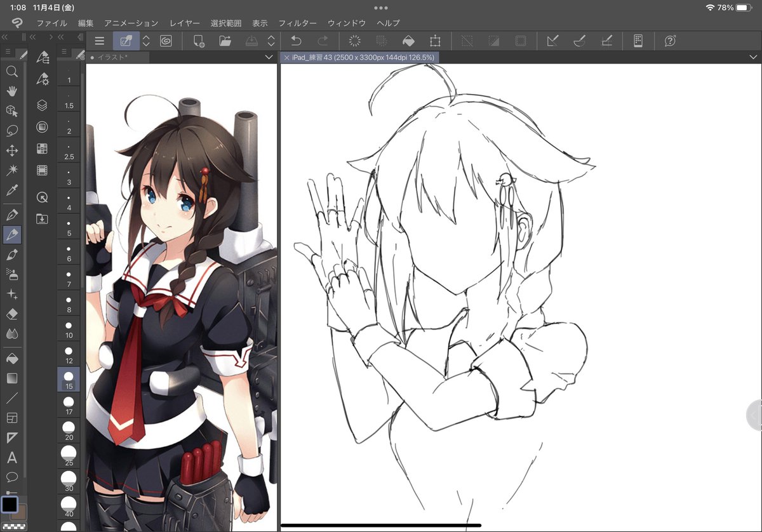
Task: Select the Move layer arrows tool
Action: 11,151
